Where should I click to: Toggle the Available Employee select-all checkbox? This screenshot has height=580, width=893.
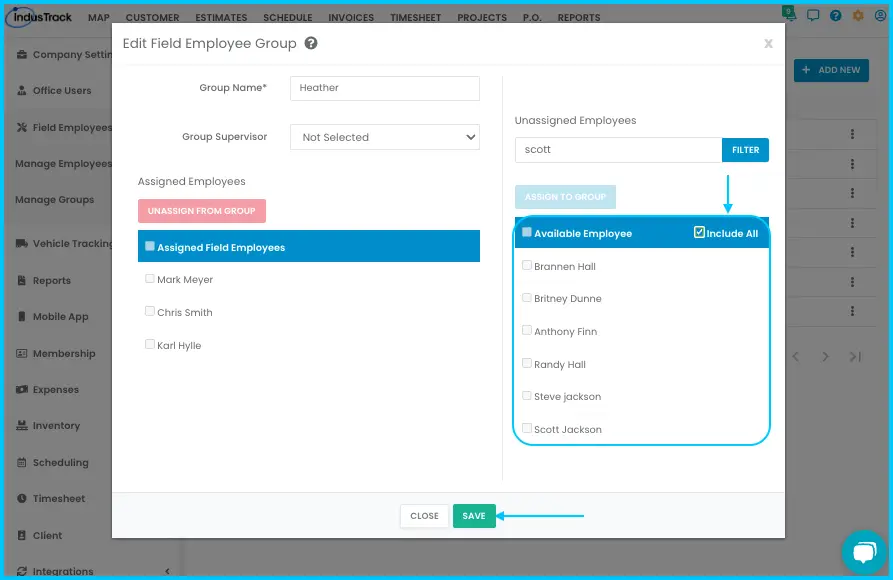527,232
